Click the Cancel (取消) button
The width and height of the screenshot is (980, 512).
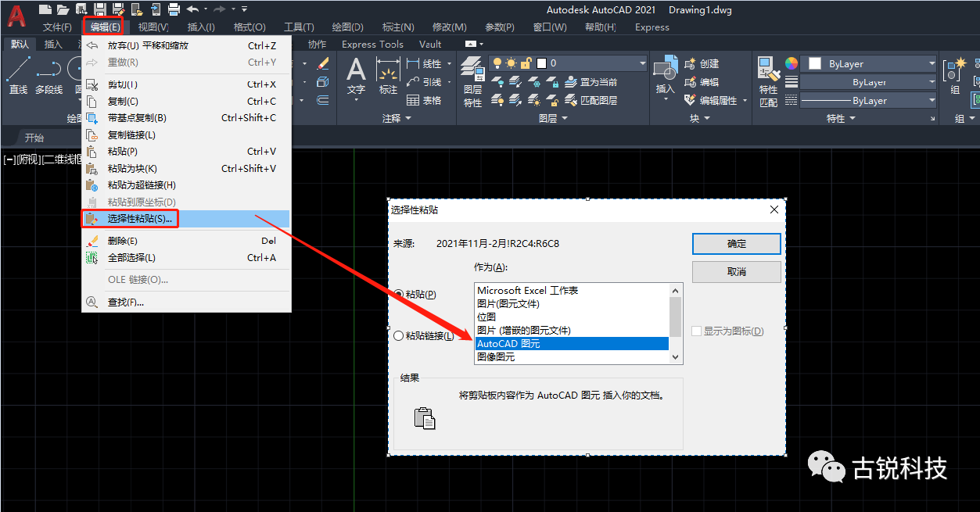click(736, 271)
